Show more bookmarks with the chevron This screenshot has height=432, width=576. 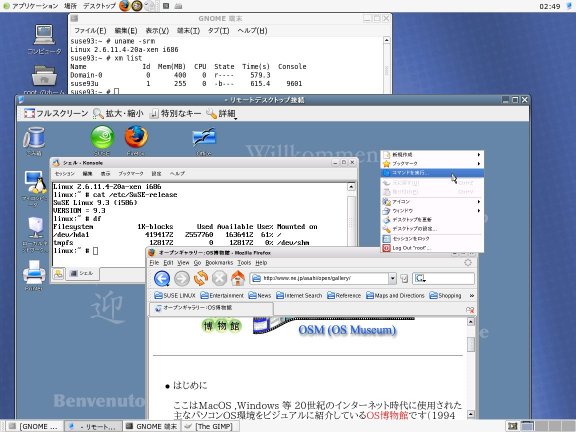point(471,295)
